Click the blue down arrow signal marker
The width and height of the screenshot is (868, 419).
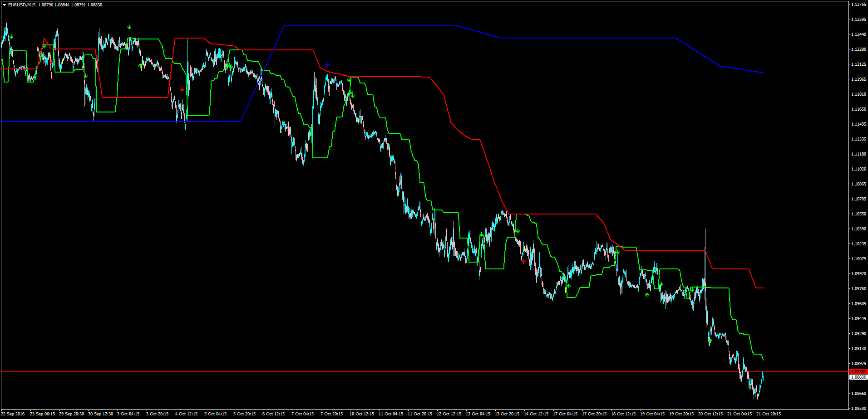[327, 64]
